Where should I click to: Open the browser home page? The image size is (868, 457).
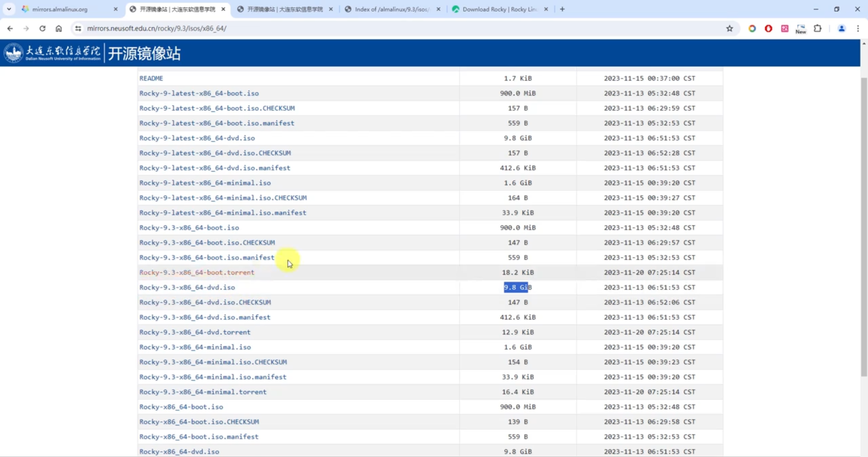click(59, 29)
